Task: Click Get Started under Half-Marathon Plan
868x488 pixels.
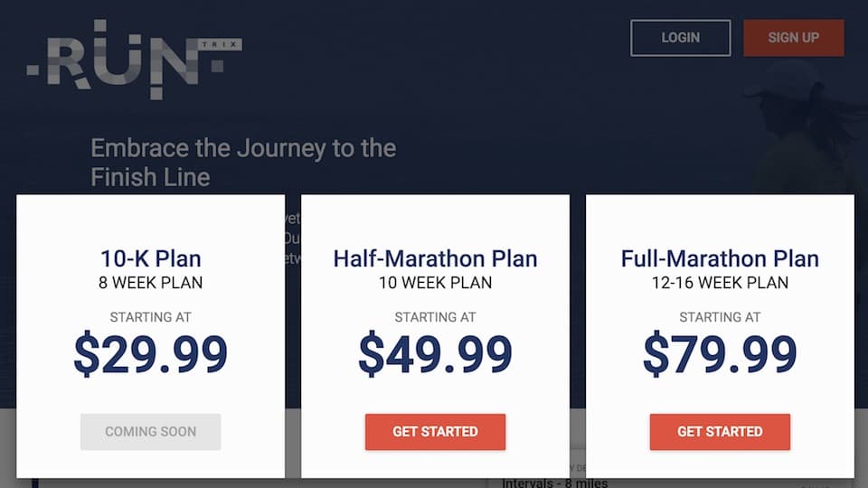Action: pyautogui.click(x=435, y=432)
